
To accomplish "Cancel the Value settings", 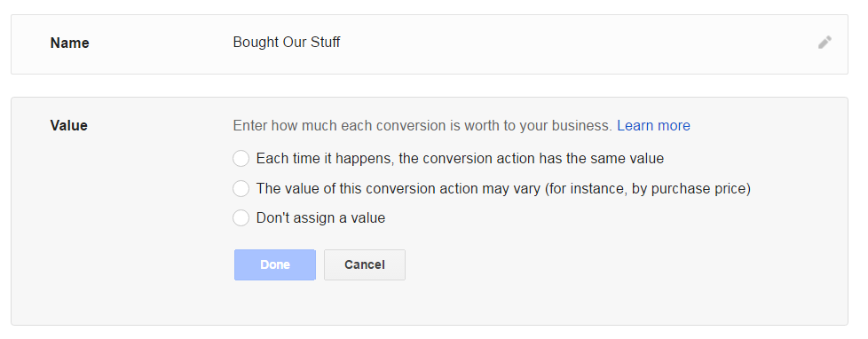I will [364, 264].
